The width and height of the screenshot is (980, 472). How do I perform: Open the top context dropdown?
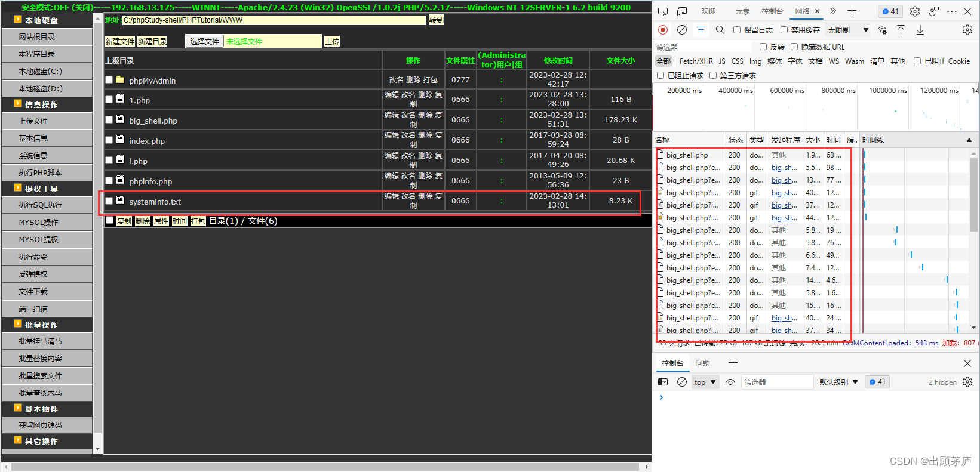[x=705, y=382]
